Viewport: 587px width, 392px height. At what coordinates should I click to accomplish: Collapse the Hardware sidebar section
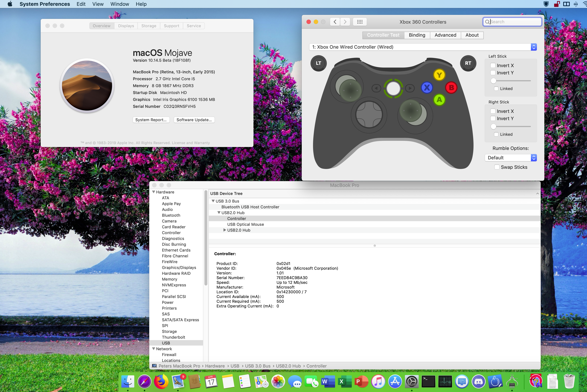tap(154, 192)
